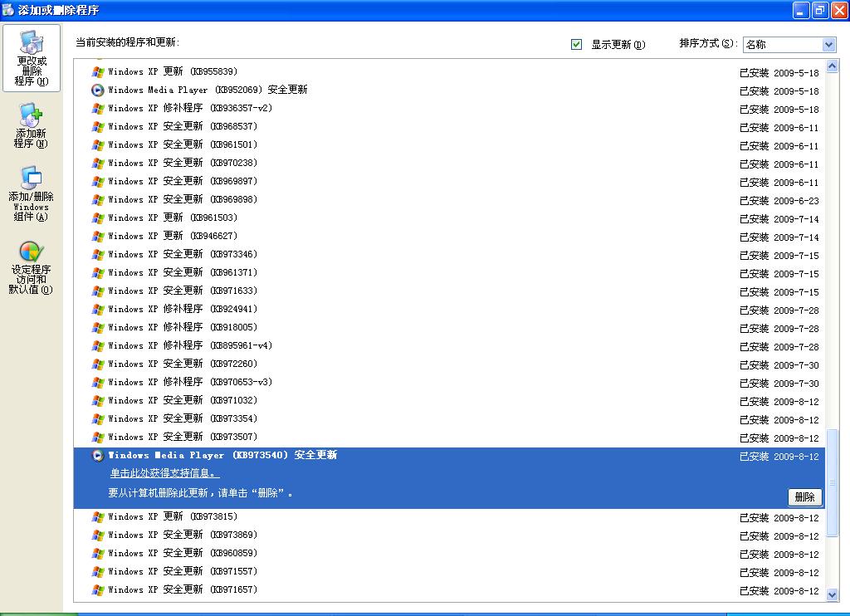Open the 添加新程序 sidebar icon
The height and width of the screenshot is (616, 850).
point(32,125)
